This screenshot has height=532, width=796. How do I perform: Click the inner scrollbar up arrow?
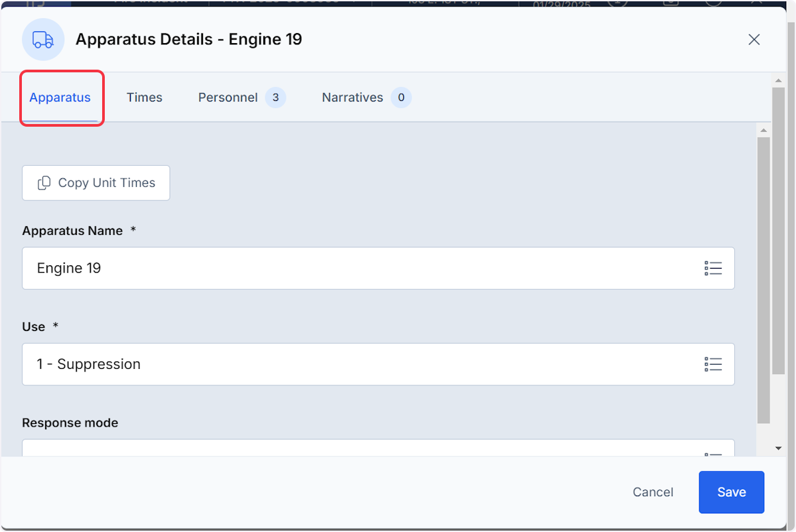763,130
